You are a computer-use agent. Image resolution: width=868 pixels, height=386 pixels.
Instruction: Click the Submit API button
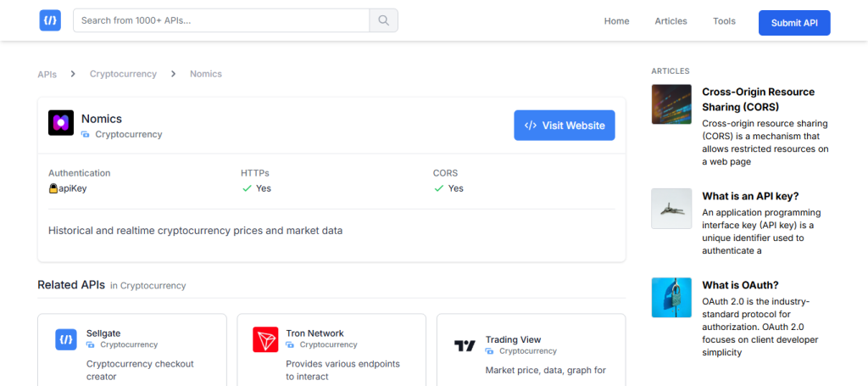794,23
